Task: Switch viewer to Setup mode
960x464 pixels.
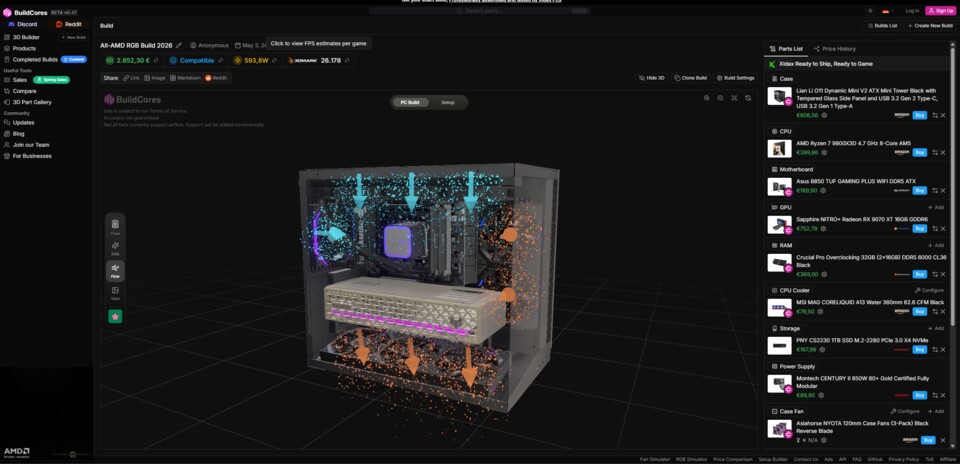Action: pos(448,102)
